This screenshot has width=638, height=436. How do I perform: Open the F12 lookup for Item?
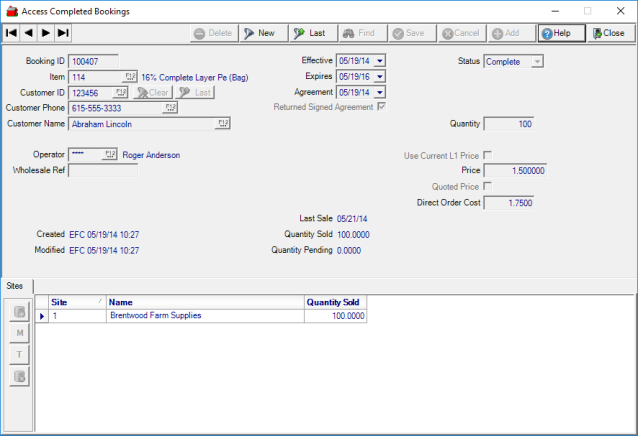[x=130, y=77]
